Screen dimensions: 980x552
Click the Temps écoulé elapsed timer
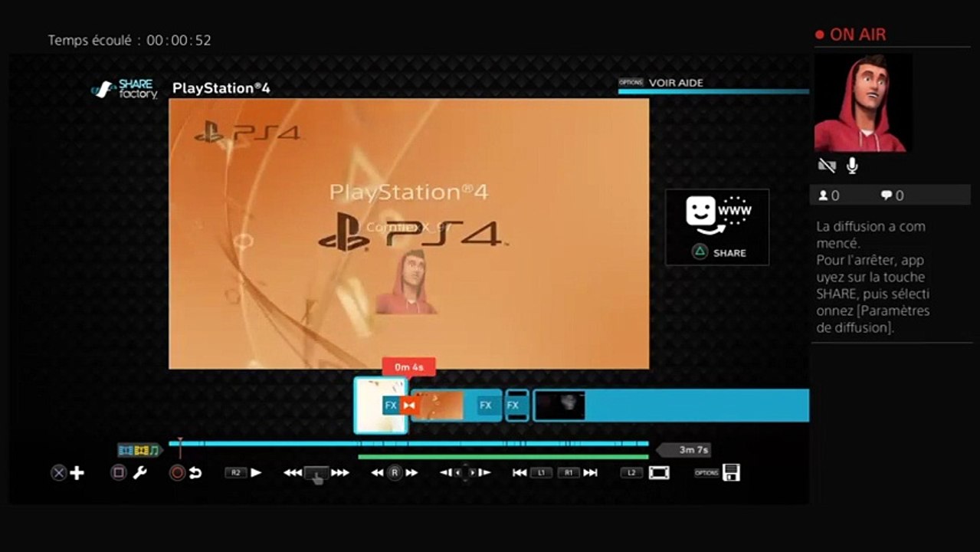click(129, 40)
